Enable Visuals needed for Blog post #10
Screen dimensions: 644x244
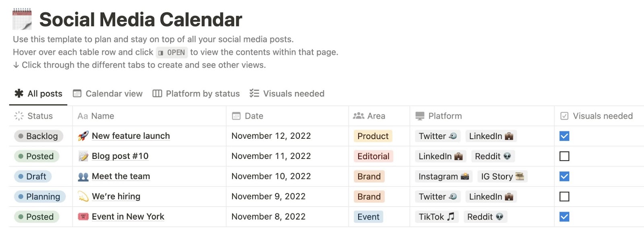click(564, 156)
